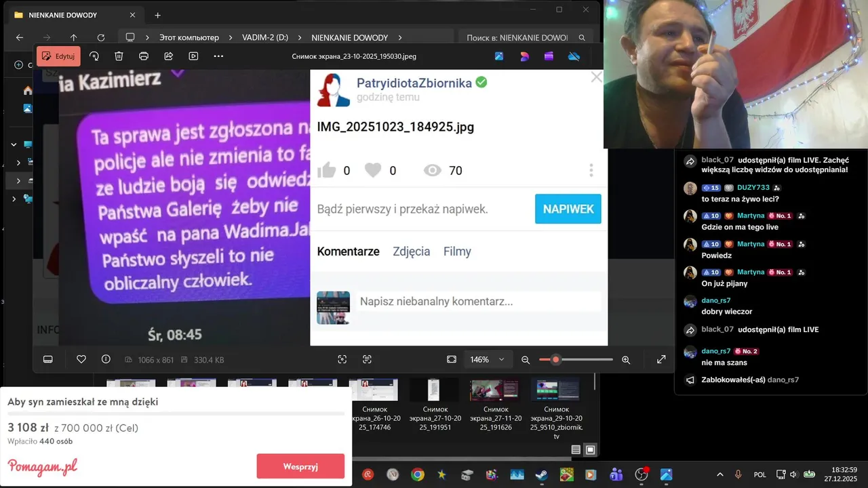Click the Explorer search box

click(526, 37)
